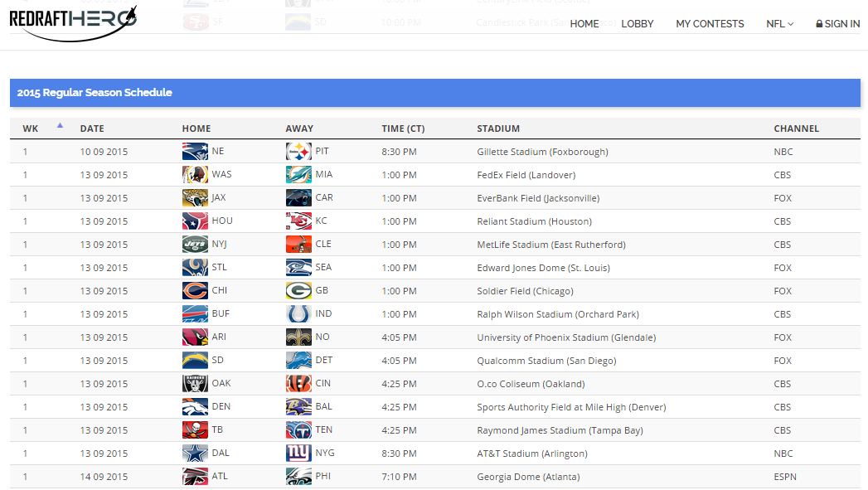Screen dimensions: 868x490
Task: Click the New England Patriots team logo
Action: [x=195, y=152]
